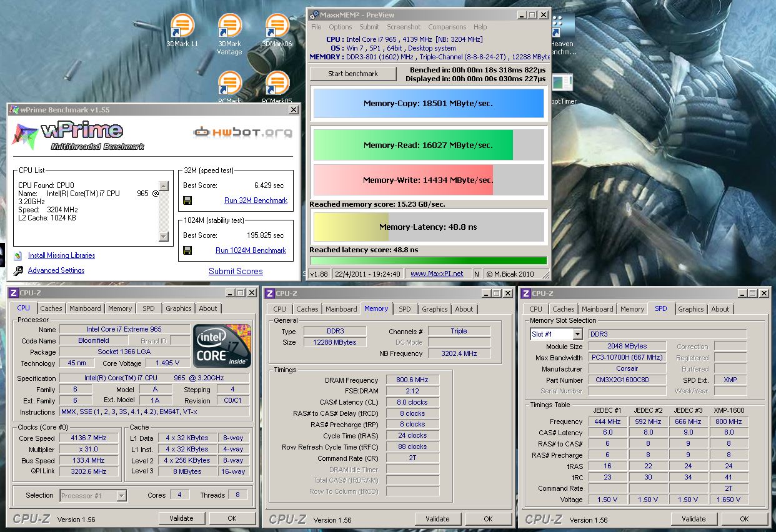
Task: Click OK in left CPU-Z window
Action: point(232,518)
